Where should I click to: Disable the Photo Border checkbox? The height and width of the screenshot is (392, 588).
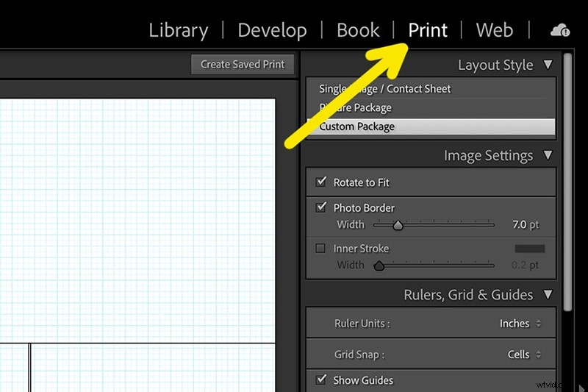tap(321, 207)
